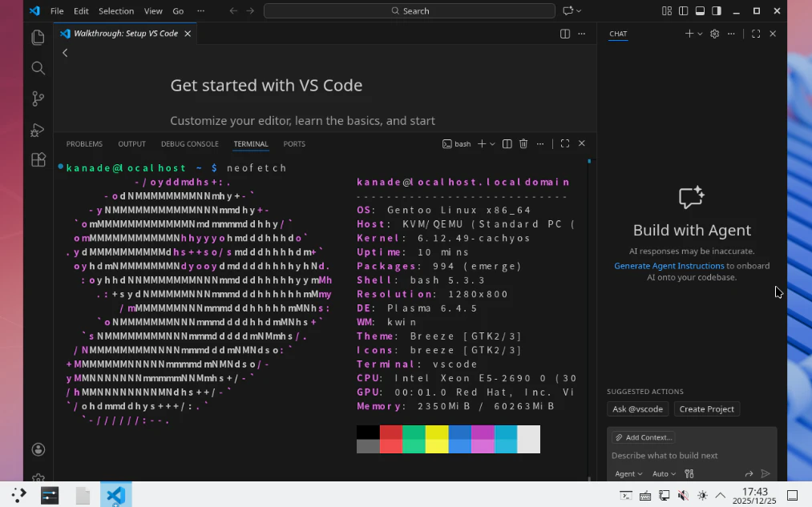Viewport: 812px width, 507px height.
Task: Open System Settings from the taskbar
Action: click(x=50, y=495)
